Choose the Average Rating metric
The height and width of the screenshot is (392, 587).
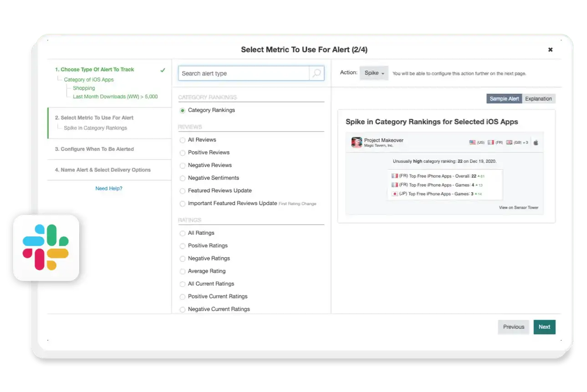(183, 271)
